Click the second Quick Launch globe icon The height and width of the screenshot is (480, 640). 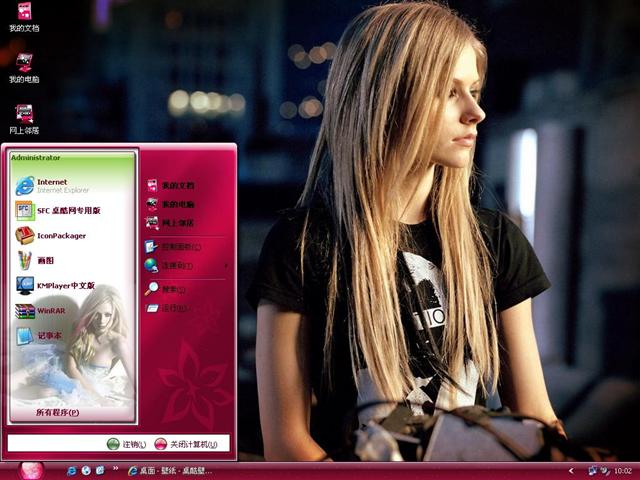coord(86,471)
